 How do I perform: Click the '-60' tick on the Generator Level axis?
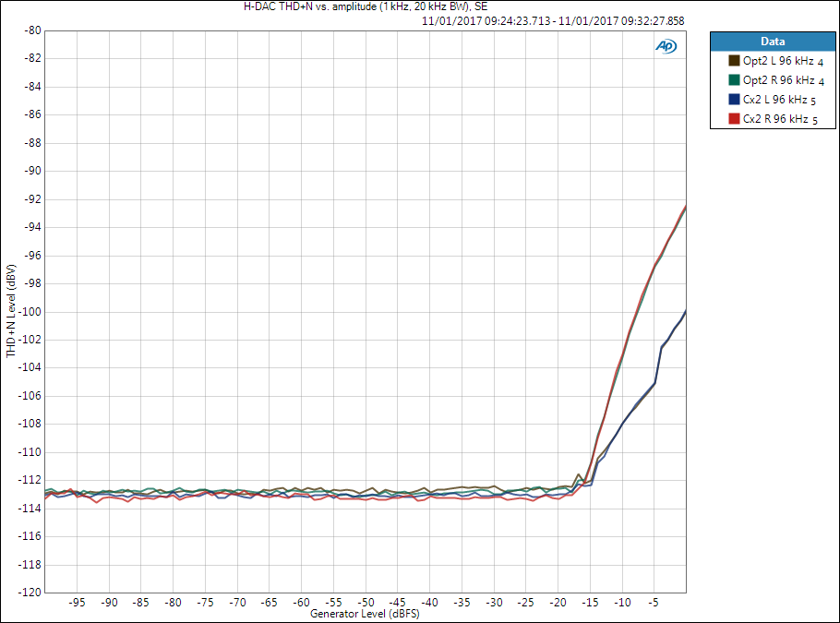tap(302, 603)
